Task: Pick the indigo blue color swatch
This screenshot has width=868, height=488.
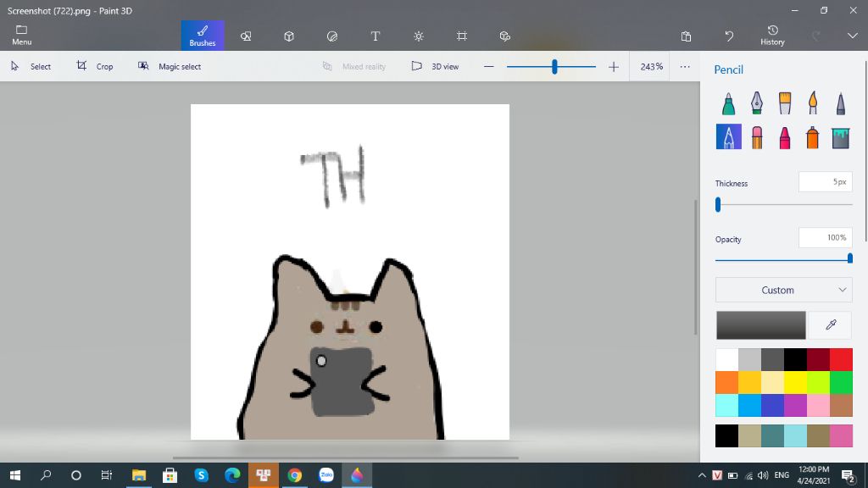Action: click(x=773, y=406)
